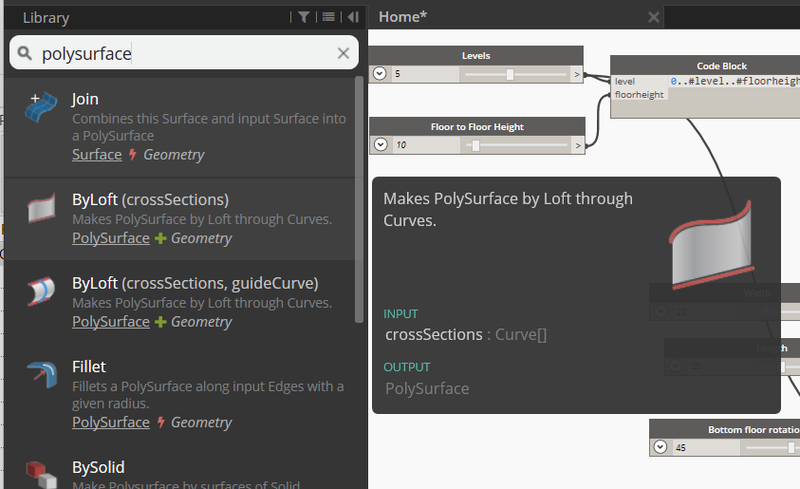Click in the library search field

184,53
